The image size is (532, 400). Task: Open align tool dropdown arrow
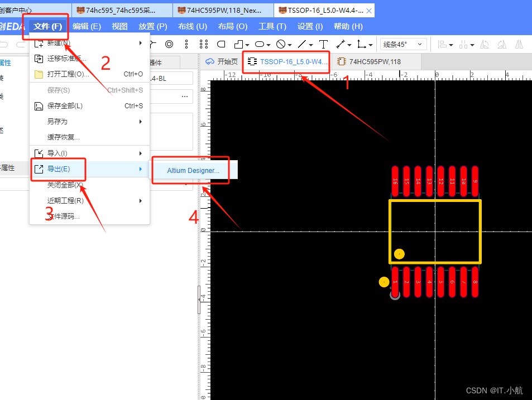(x=451, y=45)
